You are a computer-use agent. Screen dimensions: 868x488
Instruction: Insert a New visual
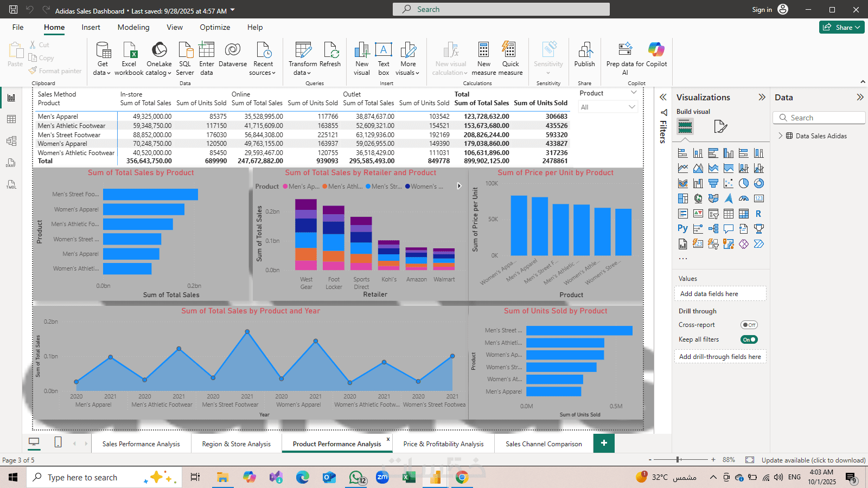[362, 59]
